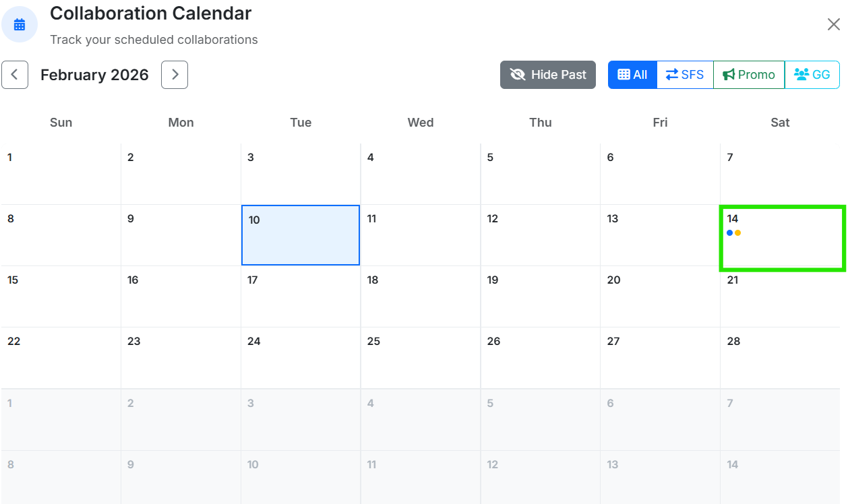The height and width of the screenshot is (504, 848).
Task: Click the right chevron to advance a month
Action: 174,74
